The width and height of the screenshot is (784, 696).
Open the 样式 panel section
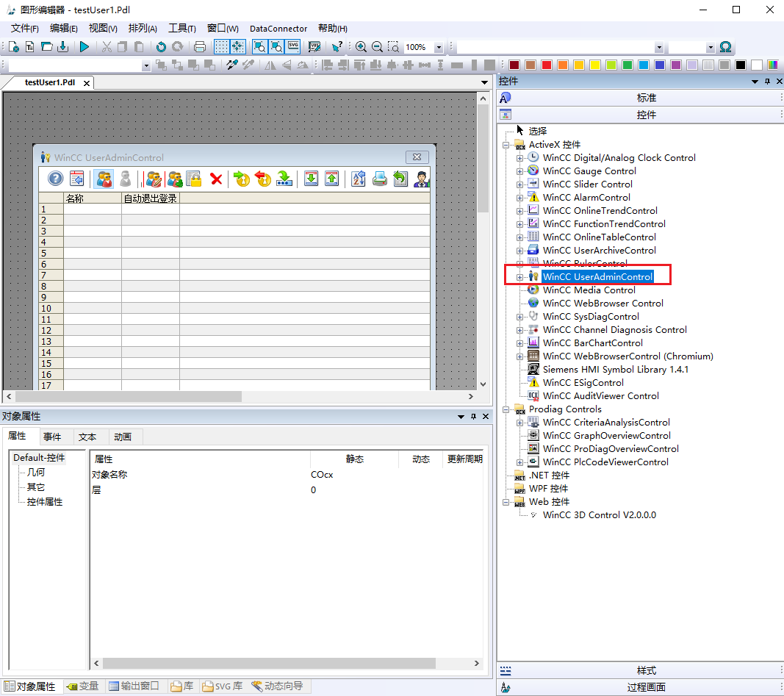point(646,670)
